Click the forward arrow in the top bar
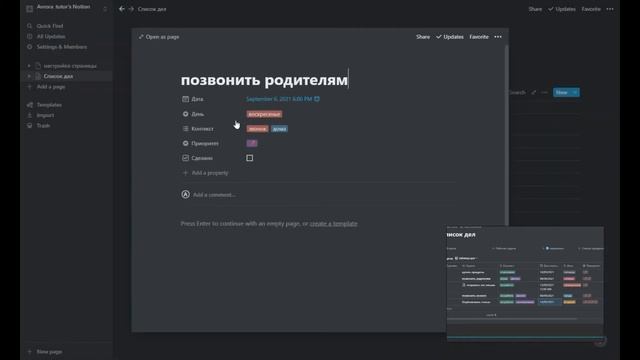Screen dimensions: 640x360 [131, 9]
